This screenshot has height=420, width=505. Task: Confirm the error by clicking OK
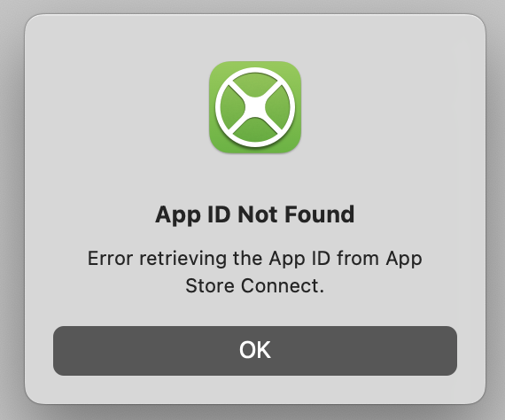click(x=255, y=350)
